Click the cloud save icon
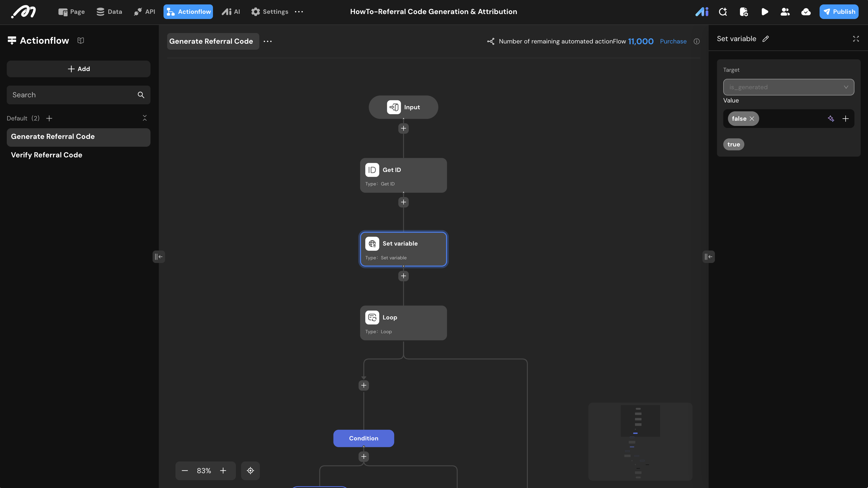Viewport: 868px width, 488px height. click(806, 12)
